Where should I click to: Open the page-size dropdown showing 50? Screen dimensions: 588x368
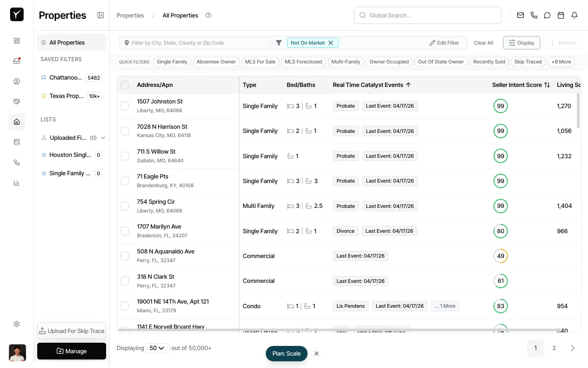158,348
